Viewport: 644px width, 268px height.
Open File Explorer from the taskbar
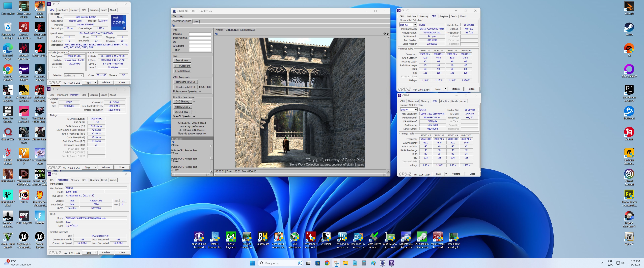click(345, 263)
